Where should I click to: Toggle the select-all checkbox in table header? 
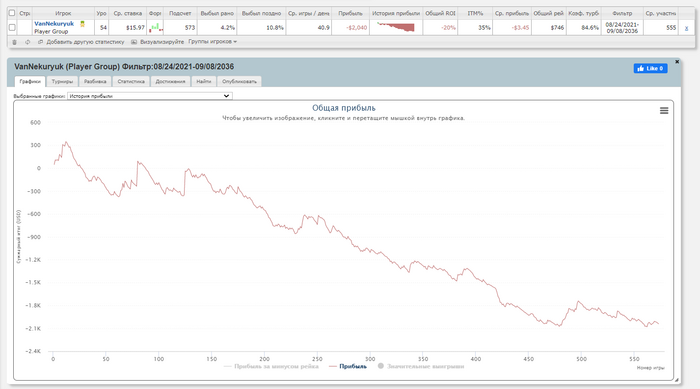[x=12, y=13]
